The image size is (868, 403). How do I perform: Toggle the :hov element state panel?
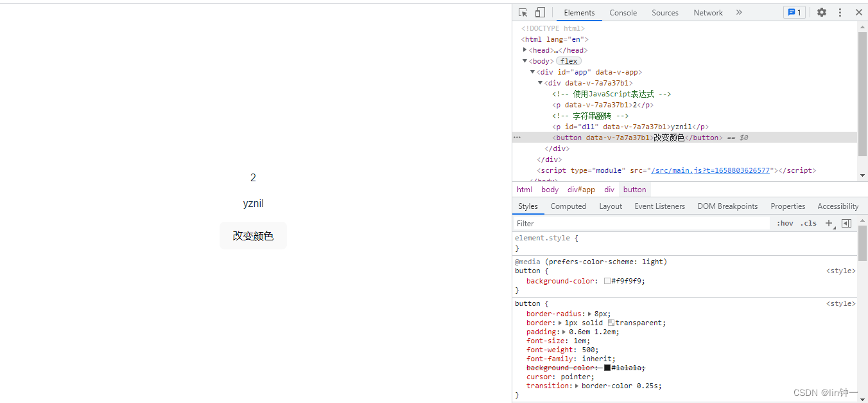(x=785, y=223)
